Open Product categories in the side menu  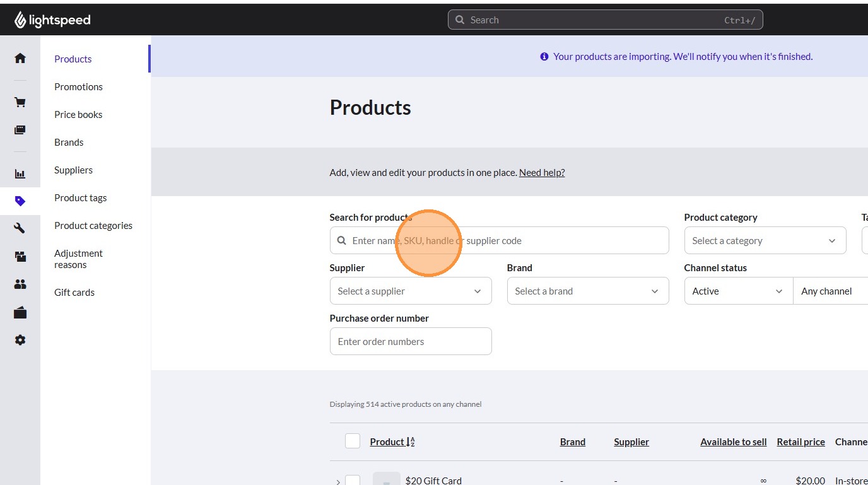pos(93,226)
